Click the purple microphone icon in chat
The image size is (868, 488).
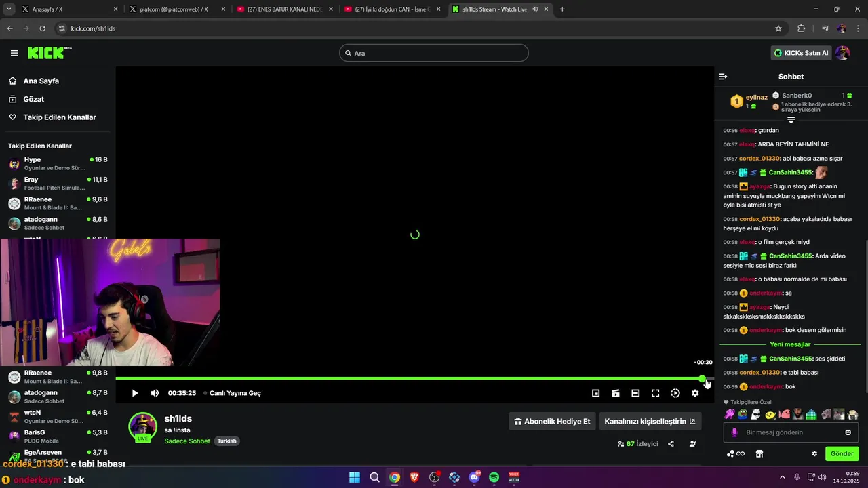734,432
